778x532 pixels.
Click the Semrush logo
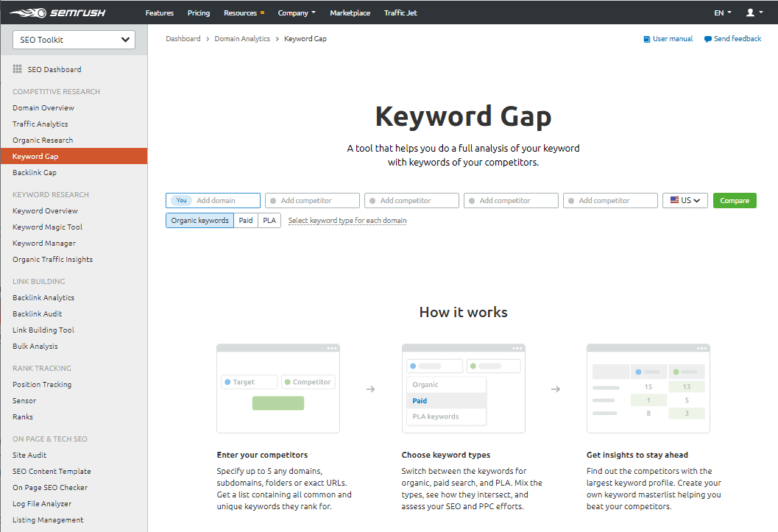[57, 13]
